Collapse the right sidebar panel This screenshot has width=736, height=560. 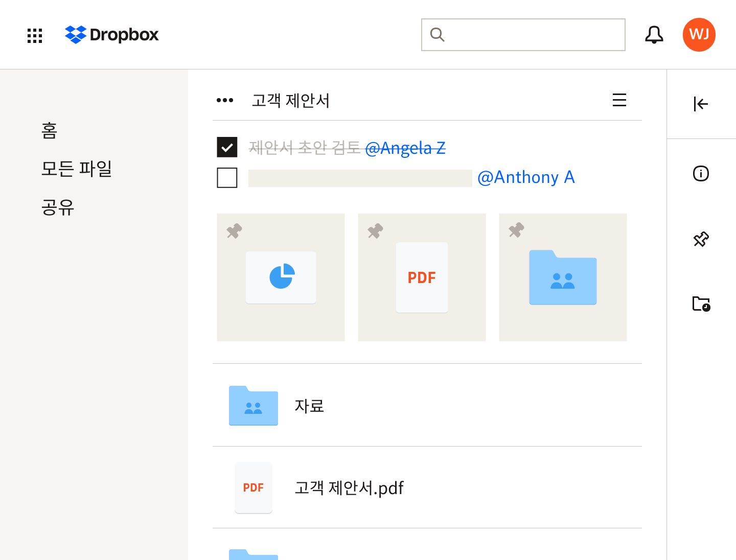701,104
